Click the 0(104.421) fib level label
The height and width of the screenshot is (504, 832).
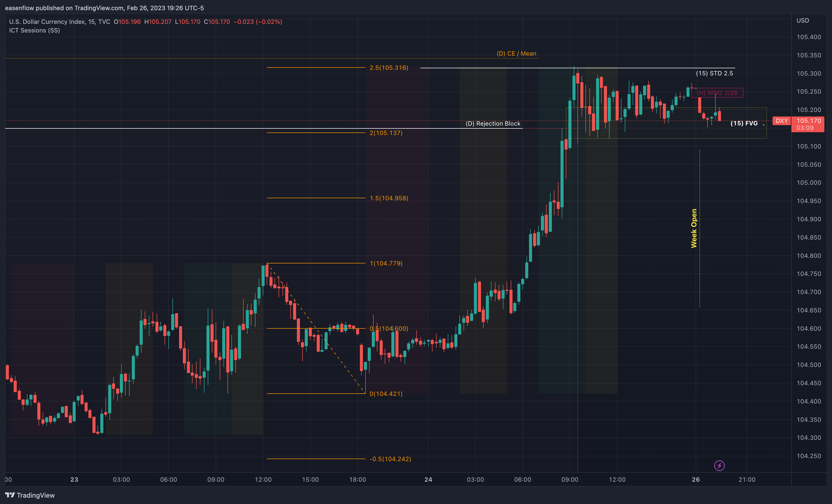point(386,394)
